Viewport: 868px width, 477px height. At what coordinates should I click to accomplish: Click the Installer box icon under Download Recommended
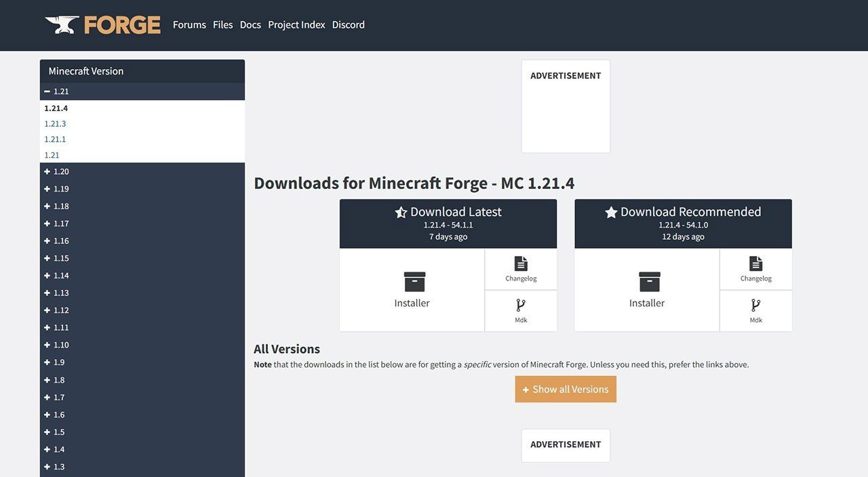[650, 282]
